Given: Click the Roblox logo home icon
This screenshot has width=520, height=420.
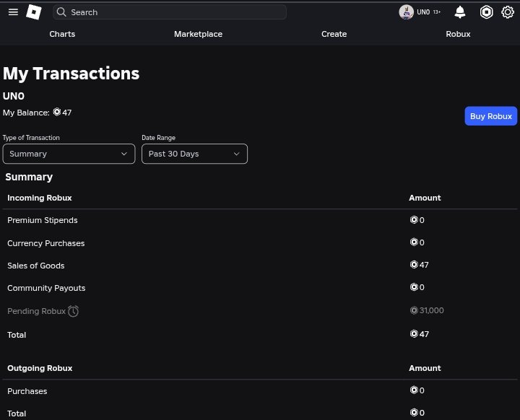Looking at the screenshot, I should click(x=34, y=12).
